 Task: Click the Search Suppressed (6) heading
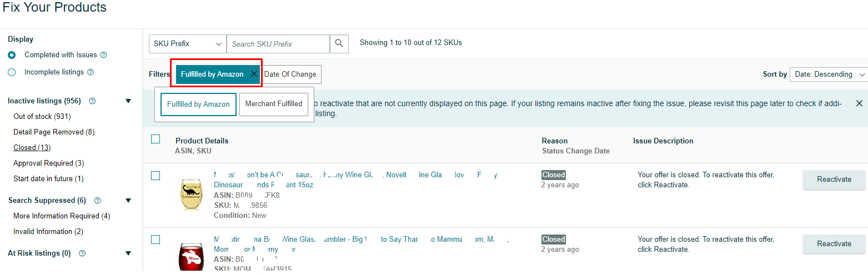(47, 201)
